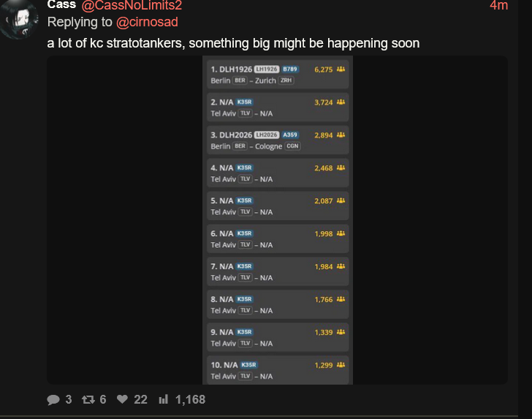
Task: Select the DLH1926 Berlin–Zurich flight entry
Action: click(278, 75)
